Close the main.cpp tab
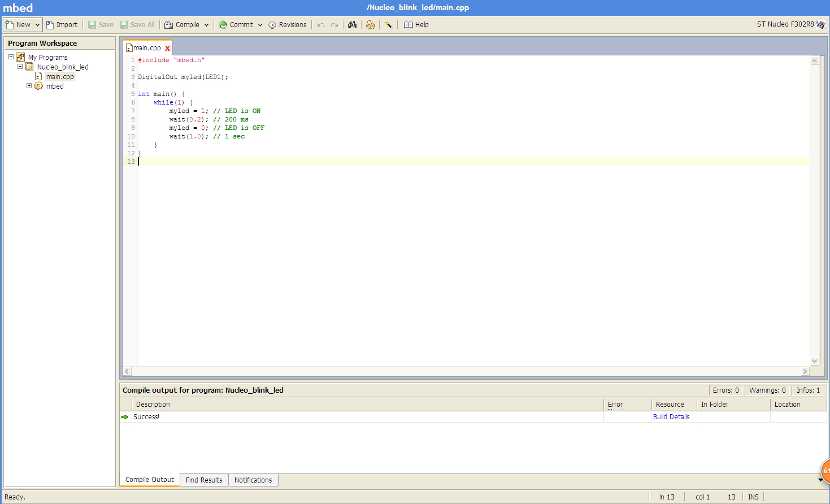 point(167,49)
